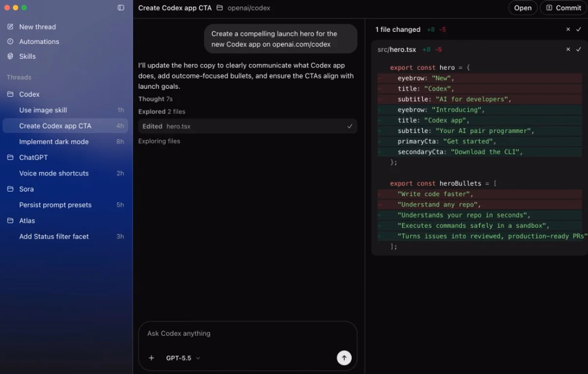Click the Skills cube icon
The width and height of the screenshot is (588, 374).
click(10, 56)
